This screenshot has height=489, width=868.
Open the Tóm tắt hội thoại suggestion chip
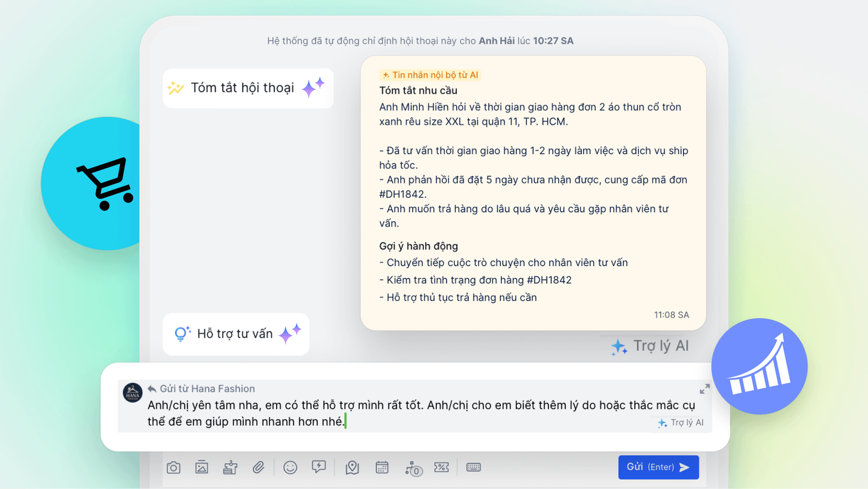point(248,88)
